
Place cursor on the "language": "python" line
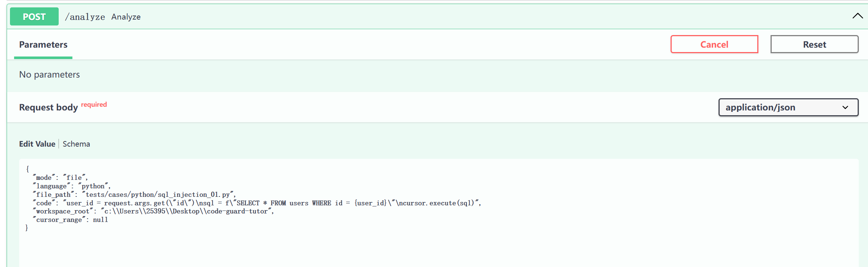coord(72,186)
